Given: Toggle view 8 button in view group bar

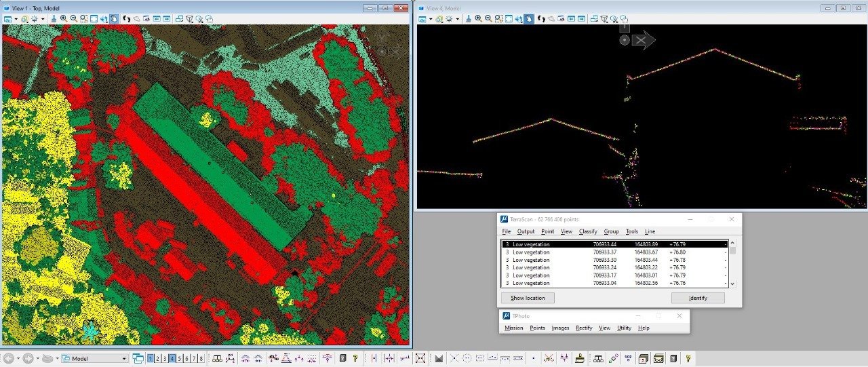Looking at the screenshot, I should pos(201,358).
